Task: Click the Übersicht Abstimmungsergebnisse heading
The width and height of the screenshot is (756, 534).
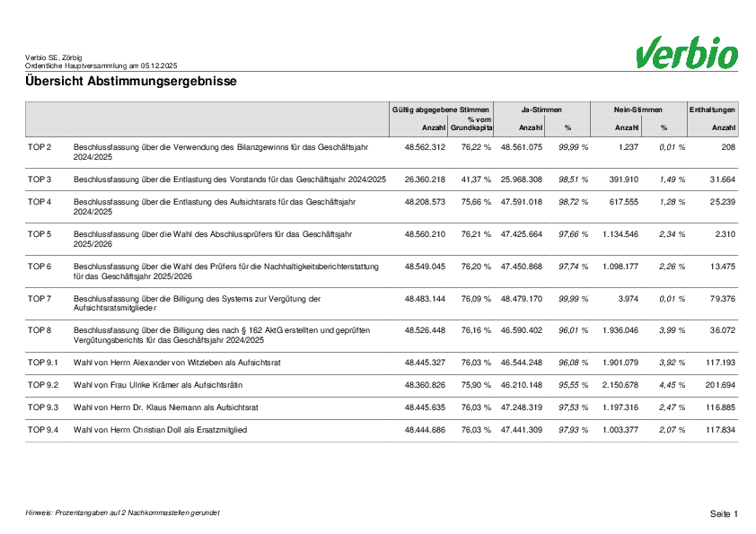Action: [x=131, y=82]
